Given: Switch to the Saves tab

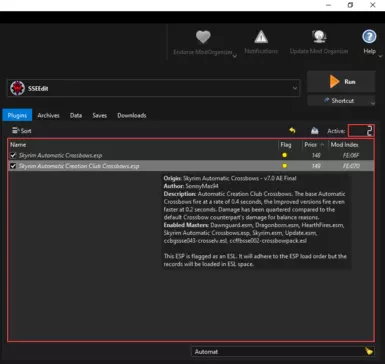Looking at the screenshot, I should [100, 115].
